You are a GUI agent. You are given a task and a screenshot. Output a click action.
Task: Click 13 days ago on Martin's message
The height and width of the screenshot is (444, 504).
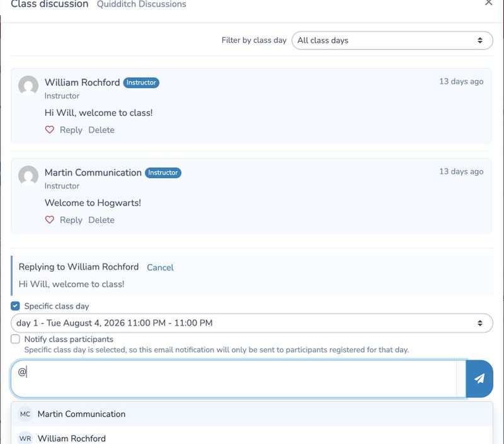pyautogui.click(x=461, y=171)
